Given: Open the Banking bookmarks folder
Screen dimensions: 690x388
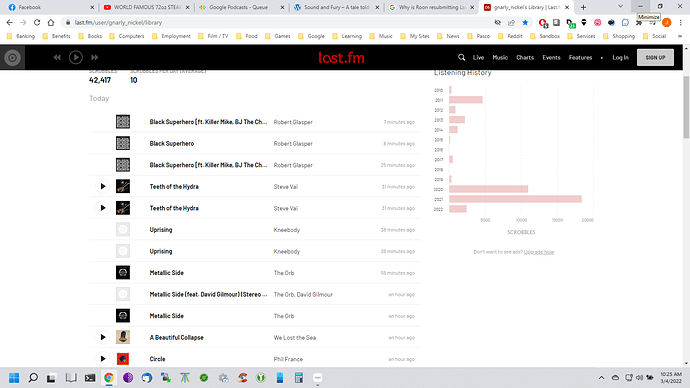Looking at the screenshot, I should (x=21, y=36).
